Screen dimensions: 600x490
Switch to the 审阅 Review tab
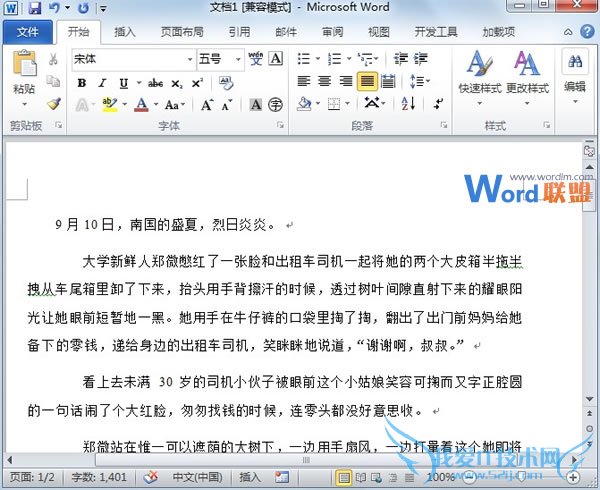tap(333, 32)
